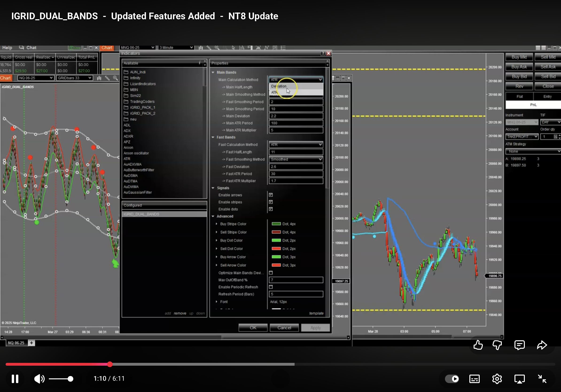This screenshot has width=561, height=392.
Task: Select Deviation option in dropdown list
Action: (x=279, y=86)
